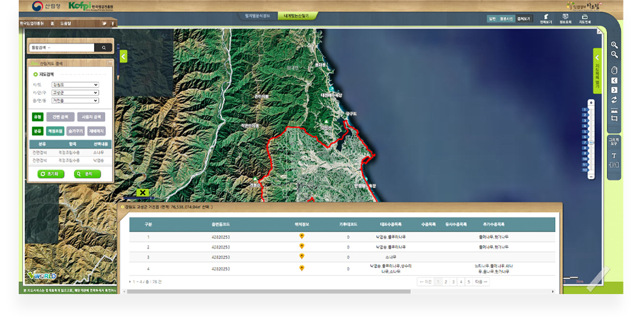Open the Twitter share icon
This screenshot has height=317, width=644.
pyautogui.click(x=105, y=24)
